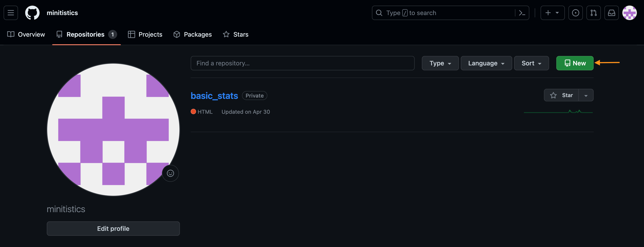Click the green New repository button
Viewport: 644px width, 247px height.
(x=575, y=63)
